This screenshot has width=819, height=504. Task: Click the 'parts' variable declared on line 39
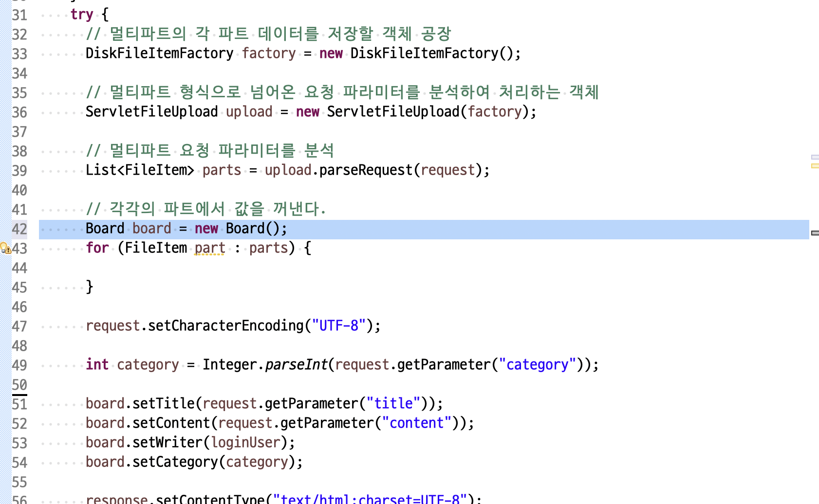pos(222,170)
